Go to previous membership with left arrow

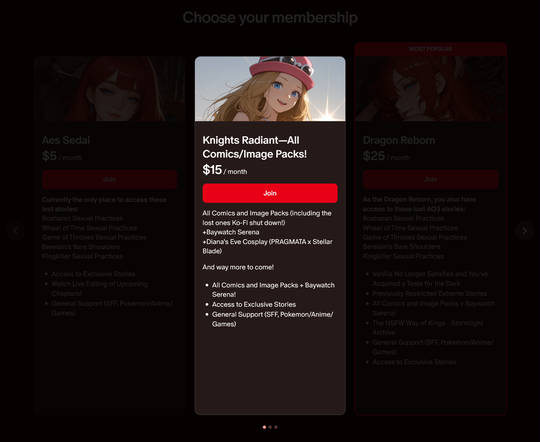pos(16,230)
